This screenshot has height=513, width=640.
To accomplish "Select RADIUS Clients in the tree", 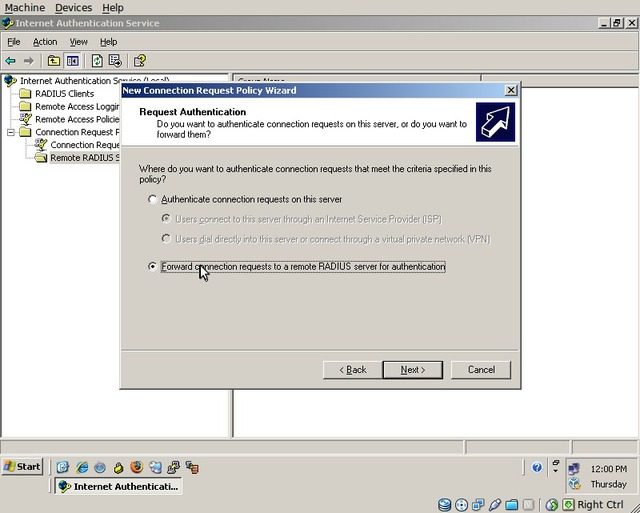I will pos(64,94).
